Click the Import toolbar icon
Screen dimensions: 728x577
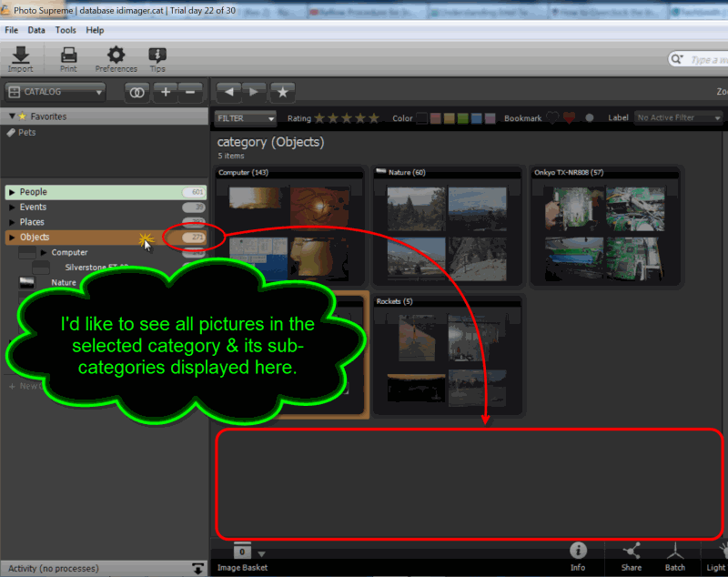(20, 59)
